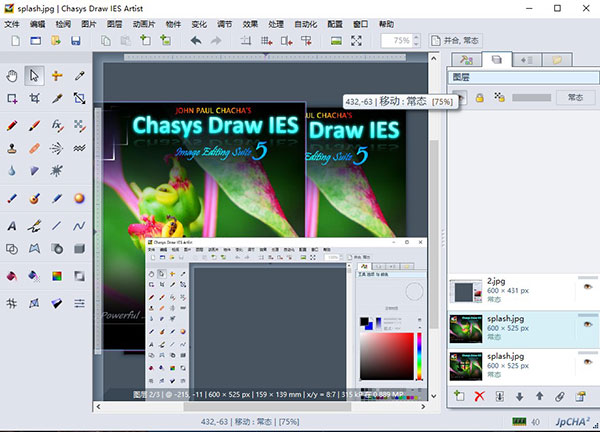Merge layer down icon in layers panel

tap(500, 396)
